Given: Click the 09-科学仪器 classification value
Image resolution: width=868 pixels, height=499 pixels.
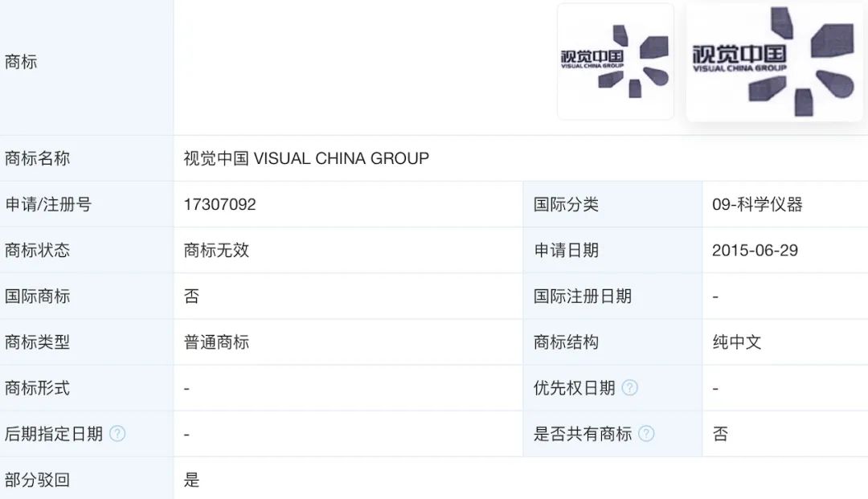Looking at the screenshot, I should tap(757, 205).
